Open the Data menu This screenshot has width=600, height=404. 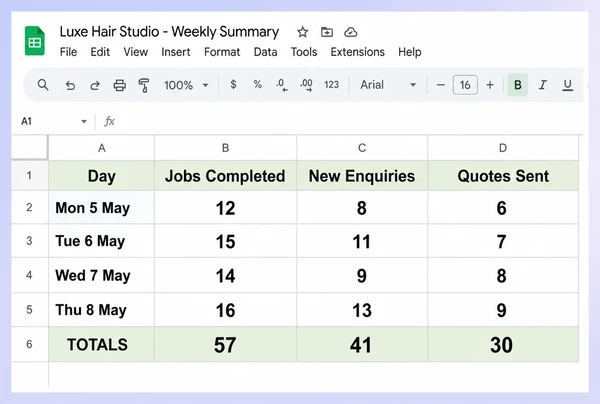[x=265, y=52]
